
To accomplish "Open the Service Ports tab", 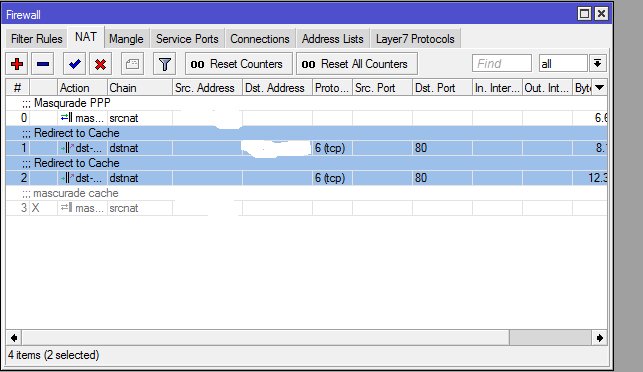I will click(x=187, y=39).
